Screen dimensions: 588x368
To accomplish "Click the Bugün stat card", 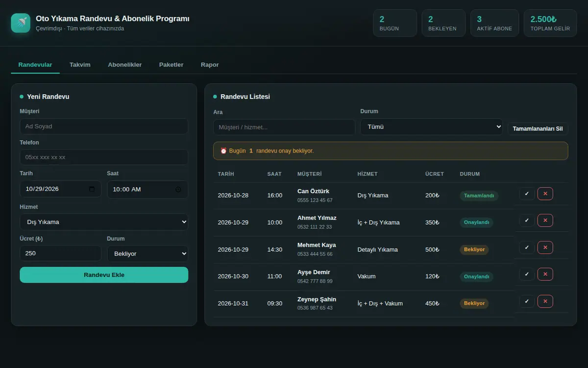I will (x=395, y=23).
